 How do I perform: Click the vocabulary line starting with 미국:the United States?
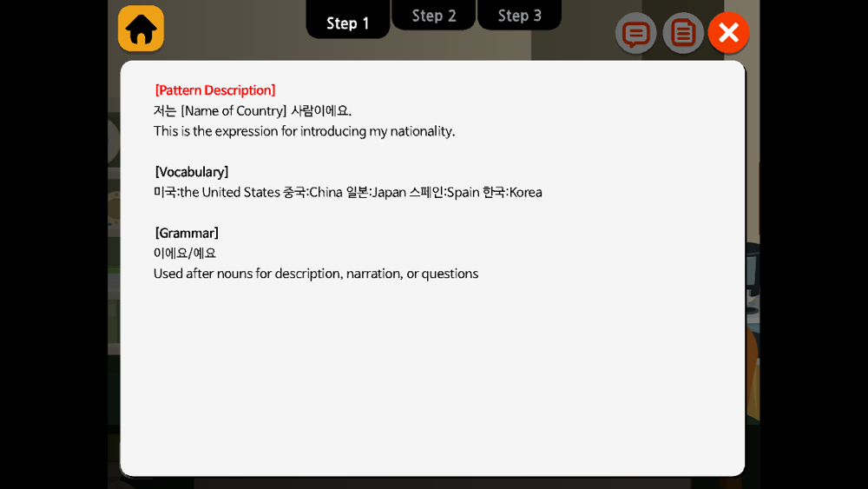tap(348, 192)
